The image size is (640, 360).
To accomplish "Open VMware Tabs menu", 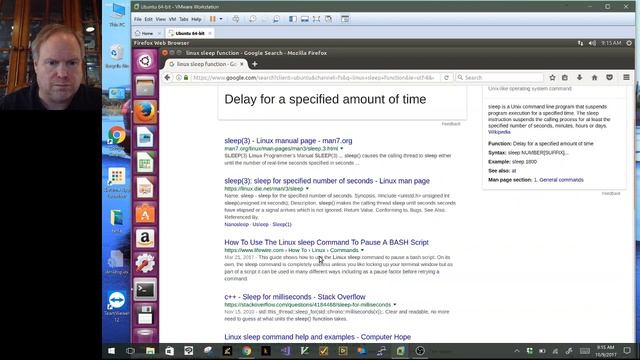I will pos(184,19).
